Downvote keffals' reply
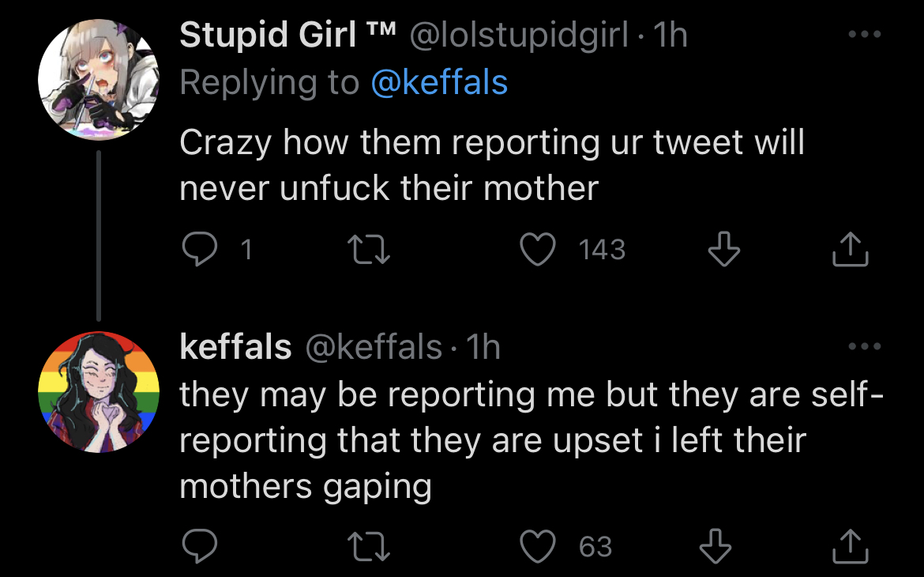924x577 pixels. (x=716, y=546)
